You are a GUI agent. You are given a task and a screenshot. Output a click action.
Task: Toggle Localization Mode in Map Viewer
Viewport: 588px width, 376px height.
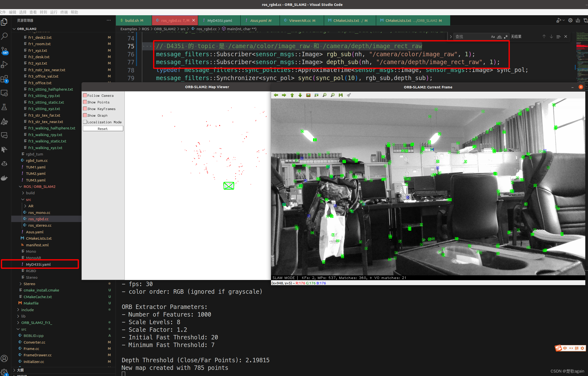pyautogui.click(x=85, y=122)
